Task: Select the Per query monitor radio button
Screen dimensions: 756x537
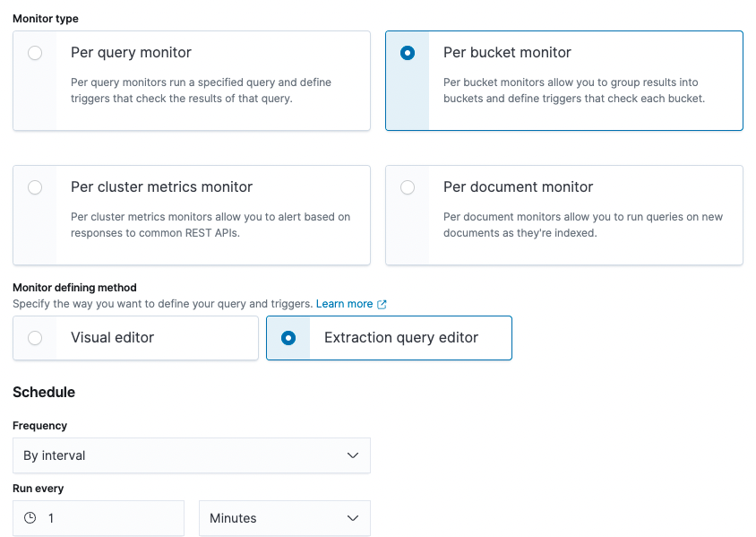Action: 35,53
